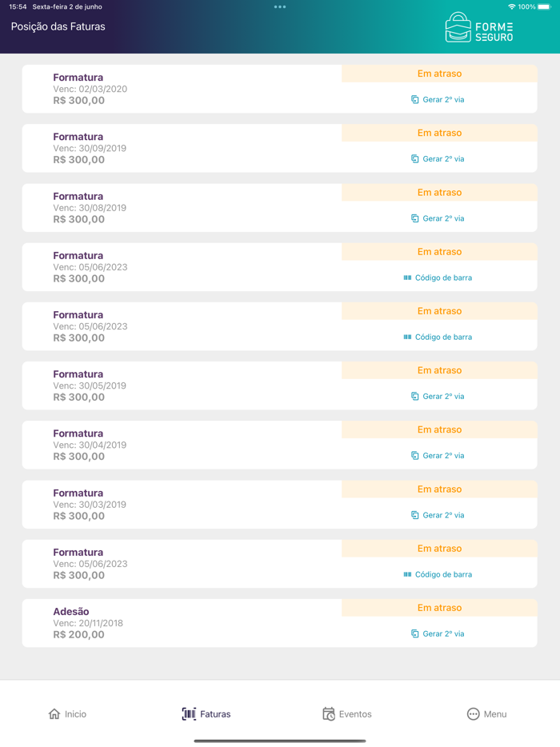Tap Em atraso badge on first invoice
Viewport: 560px width, 747px height.
pos(439,74)
